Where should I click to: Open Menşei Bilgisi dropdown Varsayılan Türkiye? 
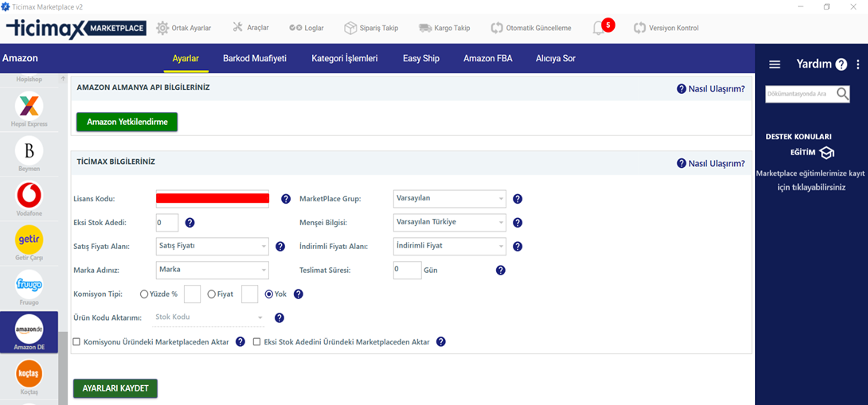tap(449, 222)
